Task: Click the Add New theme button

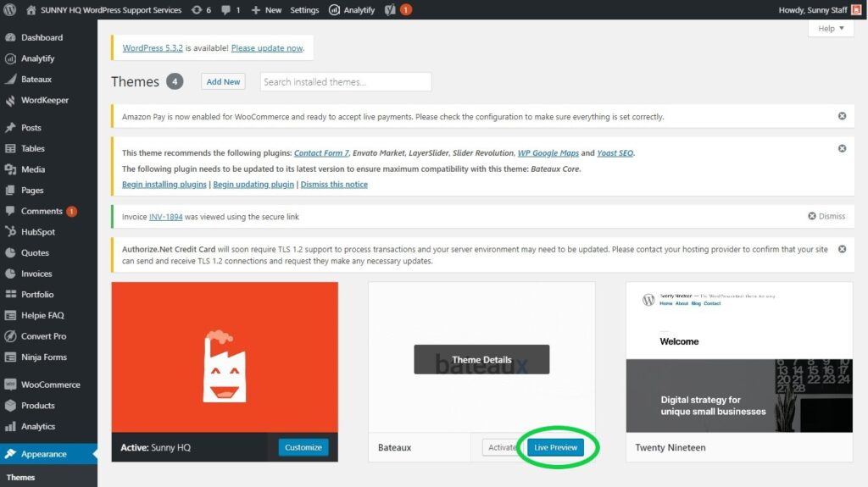Action: click(x=223, y=81)
